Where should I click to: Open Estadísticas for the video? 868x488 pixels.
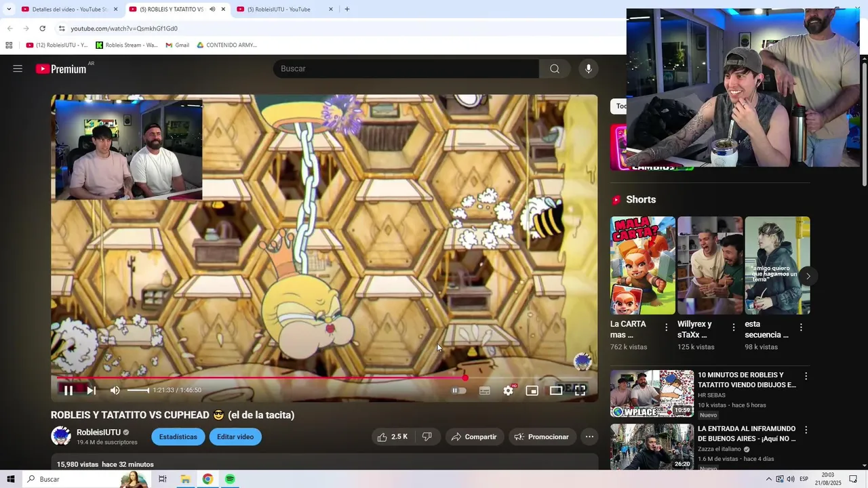click(178, 437)
